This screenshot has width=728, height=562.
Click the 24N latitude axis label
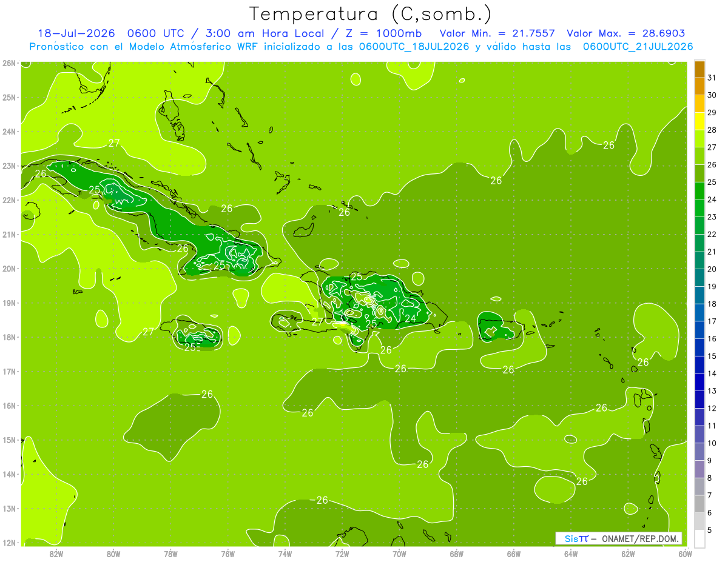pos(8,132)
